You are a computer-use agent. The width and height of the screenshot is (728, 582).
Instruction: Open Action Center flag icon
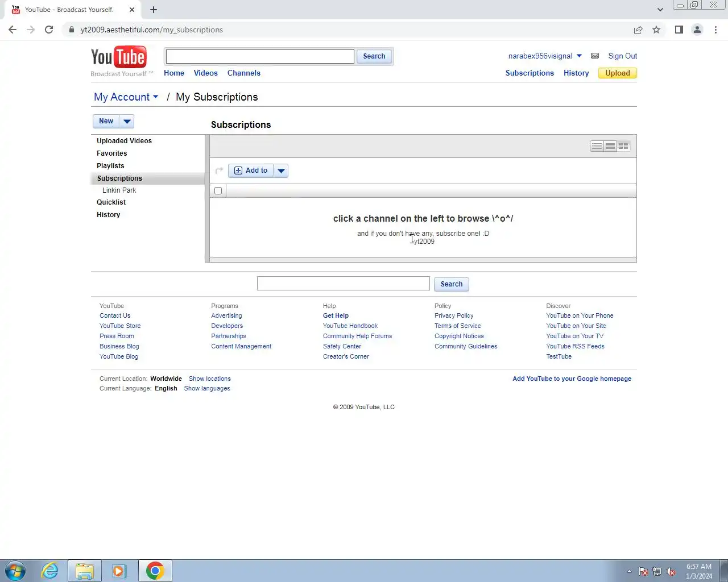pyautogui.click(x=643, y=572)
